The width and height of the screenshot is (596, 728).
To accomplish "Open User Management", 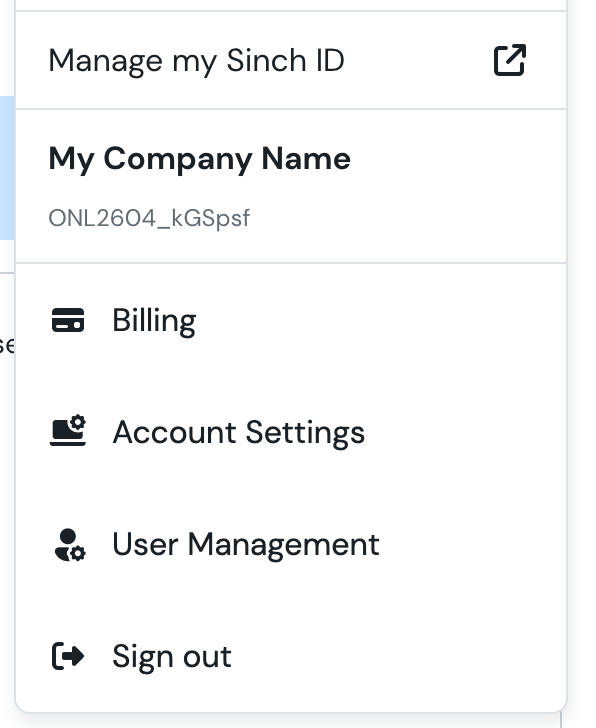I will (x=291, y=544).
